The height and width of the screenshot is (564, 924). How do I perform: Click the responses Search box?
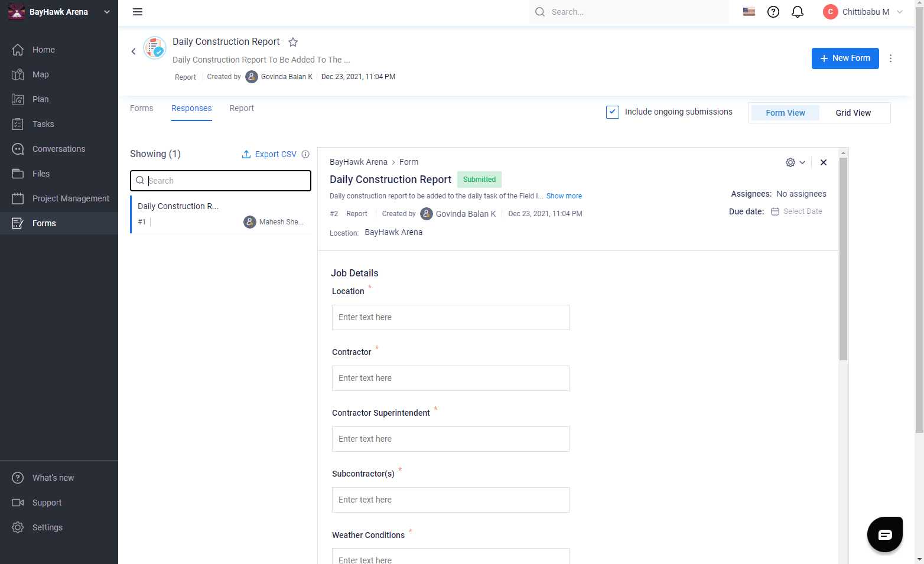tap(220, 181)
